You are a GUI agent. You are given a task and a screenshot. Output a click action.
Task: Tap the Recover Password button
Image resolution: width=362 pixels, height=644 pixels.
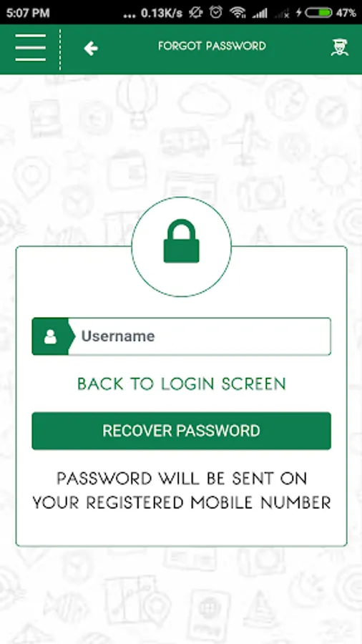coord(182,431)
